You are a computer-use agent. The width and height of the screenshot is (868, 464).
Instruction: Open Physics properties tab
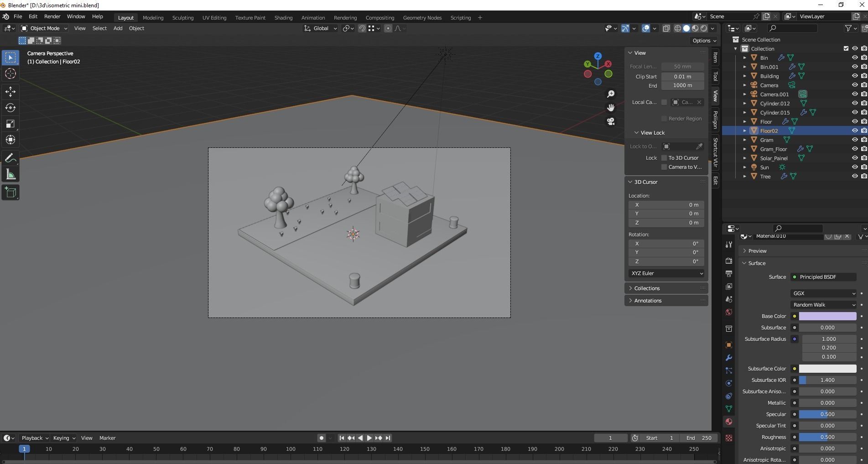pos(729,383)
